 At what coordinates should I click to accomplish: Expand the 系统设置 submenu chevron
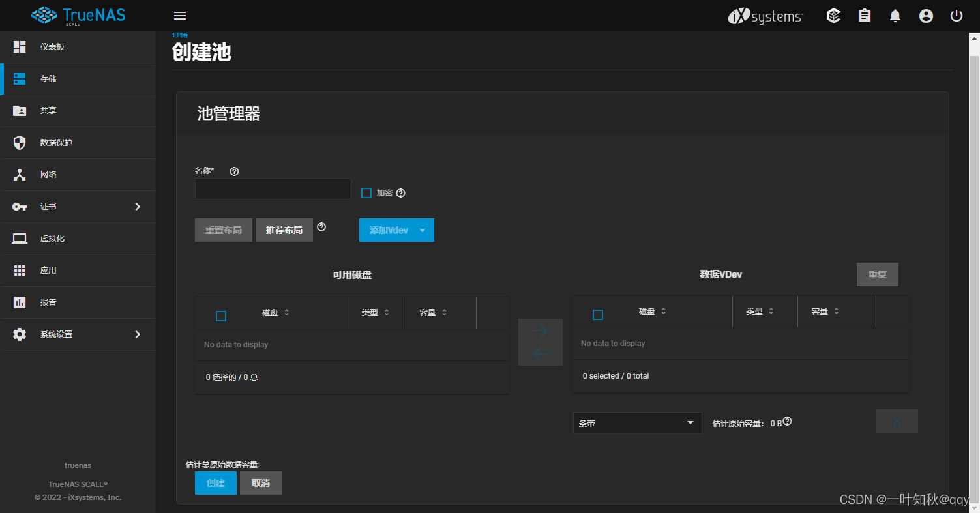pos(138,334)
